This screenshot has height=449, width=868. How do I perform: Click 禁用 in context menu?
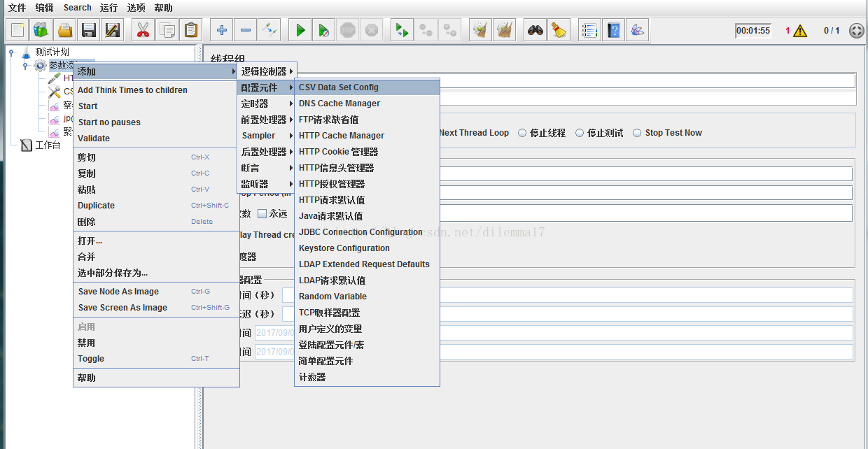[157, 343]
